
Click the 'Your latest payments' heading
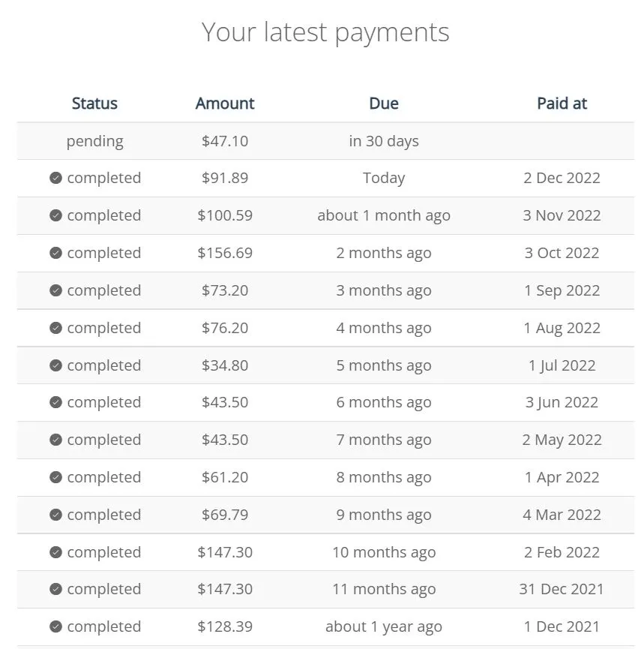click(325, 33)
